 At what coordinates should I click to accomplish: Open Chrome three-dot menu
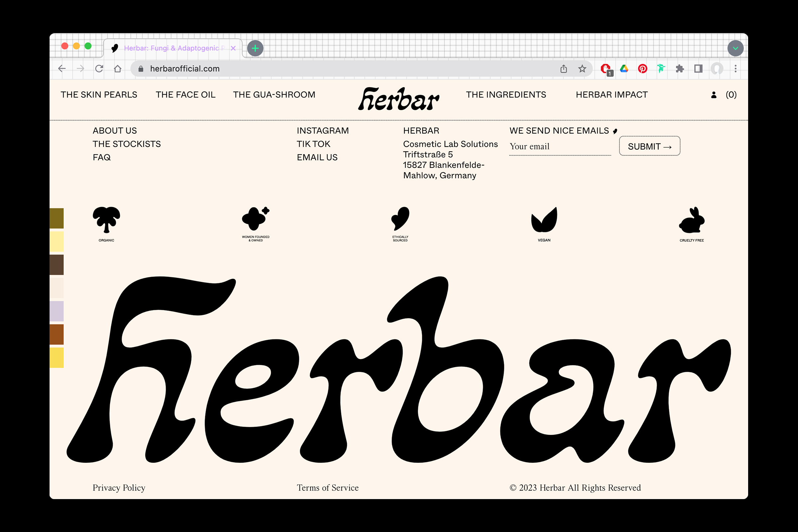[x=735, y=68]
